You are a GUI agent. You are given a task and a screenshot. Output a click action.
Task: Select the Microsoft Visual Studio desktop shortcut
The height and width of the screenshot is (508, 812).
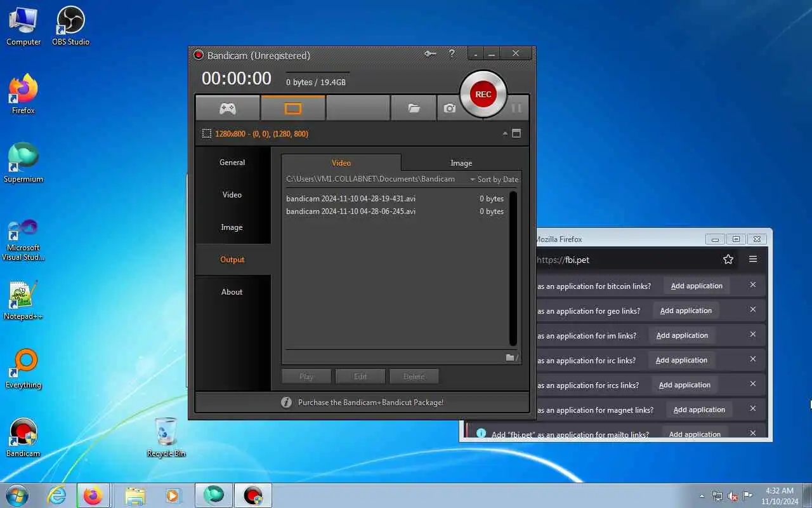(x=23, y=240)
